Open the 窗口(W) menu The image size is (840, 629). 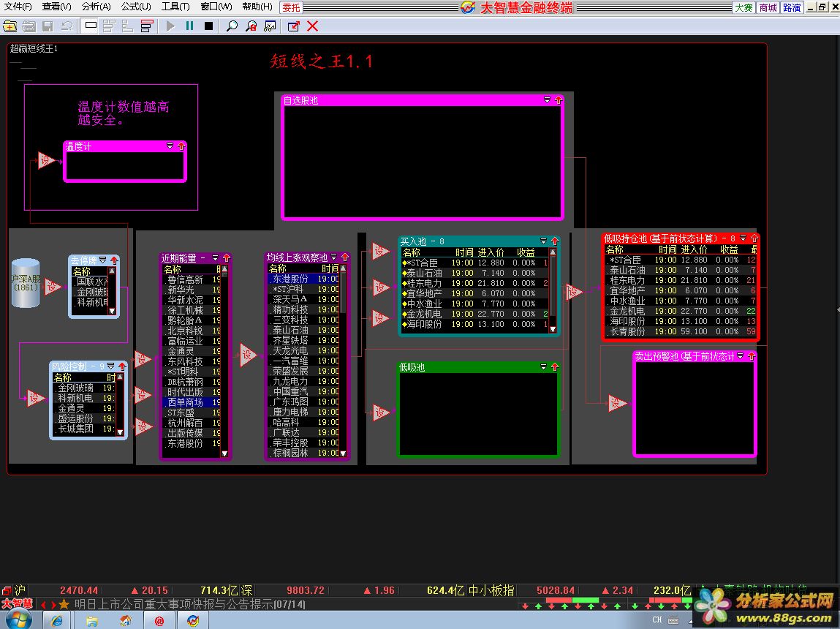216,7
